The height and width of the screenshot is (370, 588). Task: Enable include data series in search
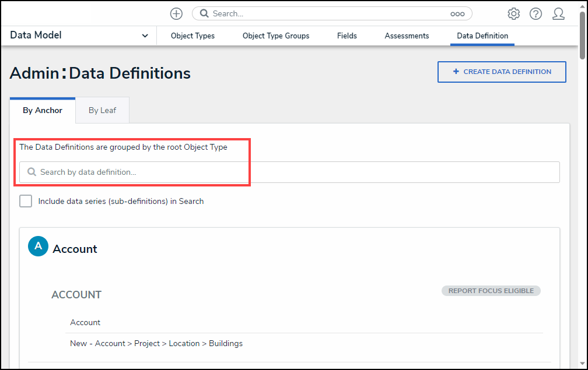pyautogui.click(x=26, y=201)
